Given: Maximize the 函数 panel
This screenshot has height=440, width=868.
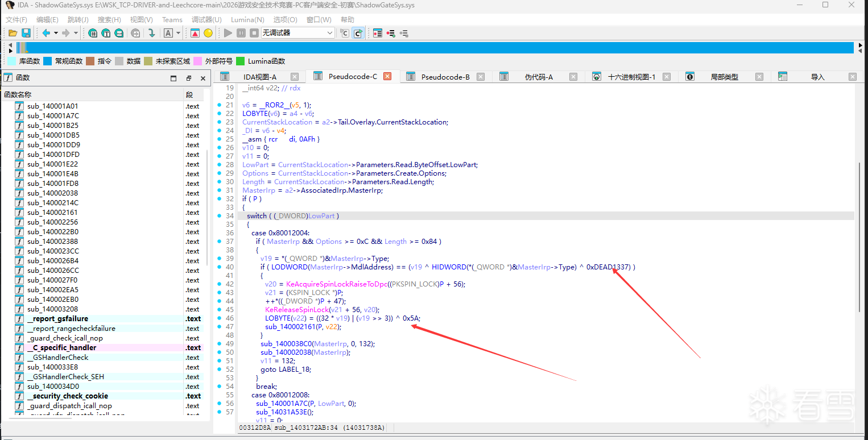Looking at the screenshot, I should click(x=173, y=78).
